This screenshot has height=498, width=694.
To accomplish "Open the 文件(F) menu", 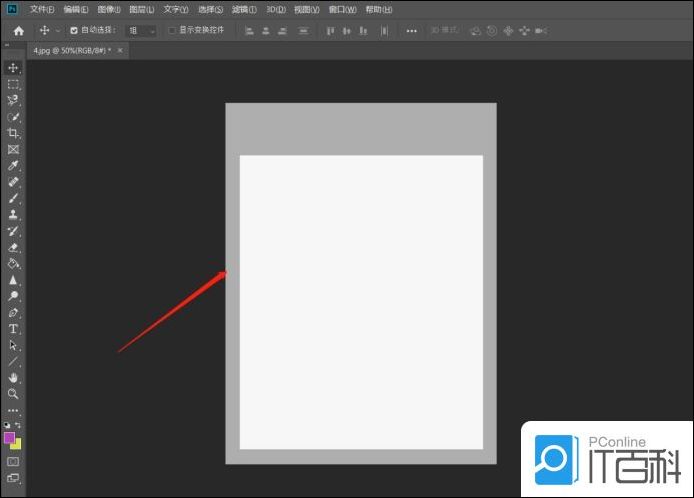I will [x=42, y=9].
